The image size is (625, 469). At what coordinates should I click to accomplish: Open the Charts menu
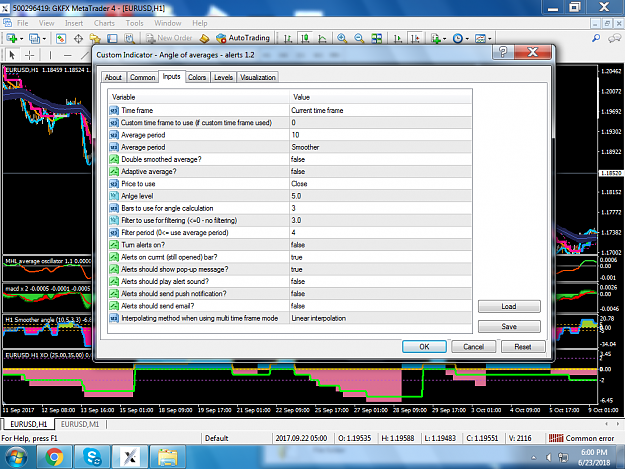point(104,23)
